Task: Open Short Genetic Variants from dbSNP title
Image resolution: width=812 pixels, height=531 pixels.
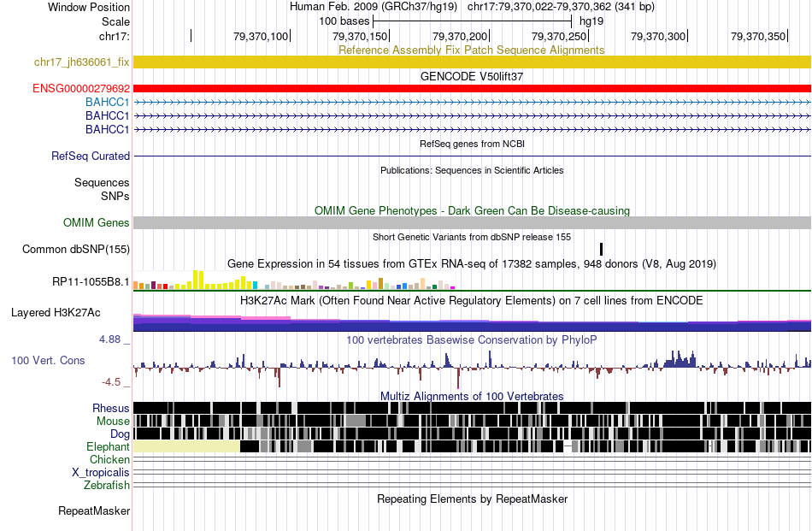Action: coord(472,237)
